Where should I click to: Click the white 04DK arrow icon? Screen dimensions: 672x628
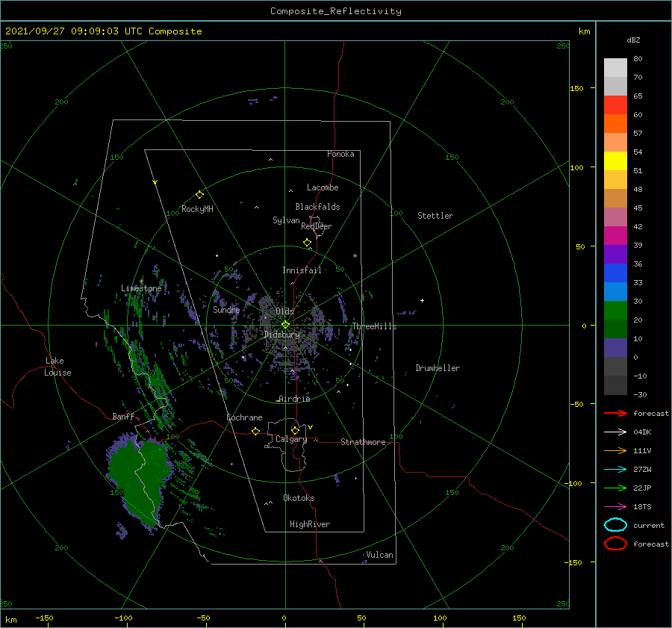click(x=615, y=432)
